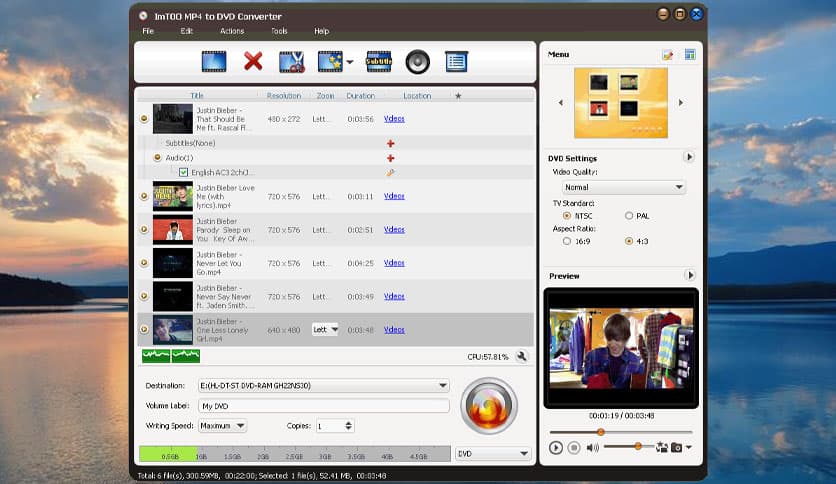Open the Video Quality Normal dropdown
The image size is (836, 484).
(623, 187)
